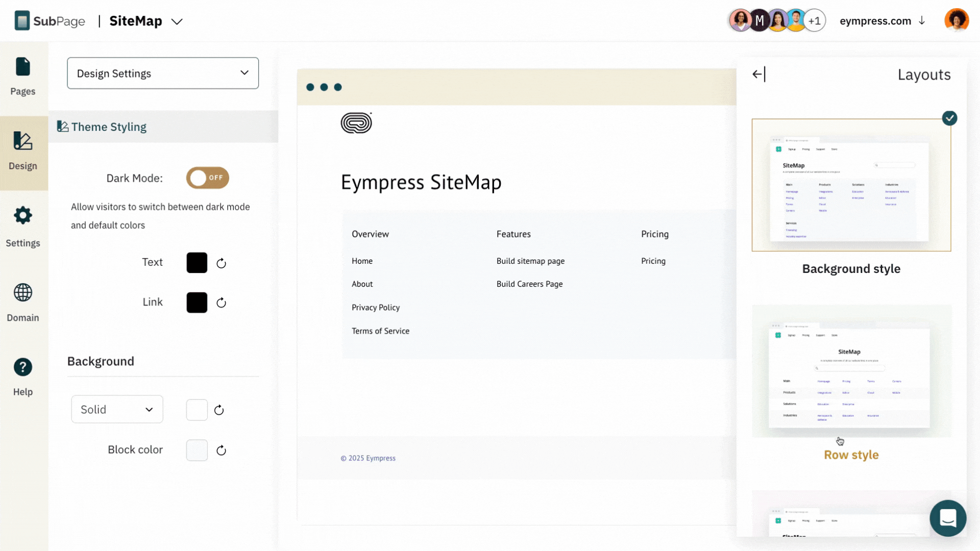The height and width of the screenshot is (551, 980).
Task: Pick the Block color swatch
Action: coord(197,450)
